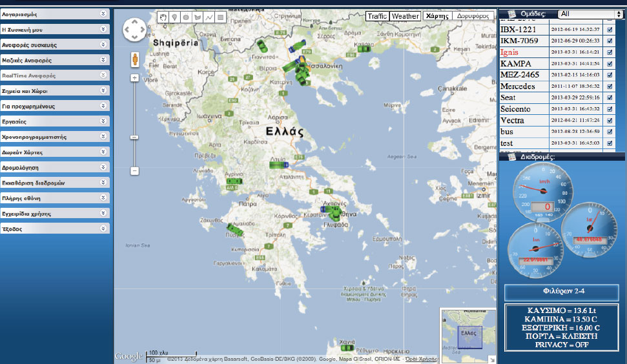The height and width of the screenshot is (364, 627).
Task: Toggle the Vectra vehicle checkbox
Action: (x=610, y=121)
